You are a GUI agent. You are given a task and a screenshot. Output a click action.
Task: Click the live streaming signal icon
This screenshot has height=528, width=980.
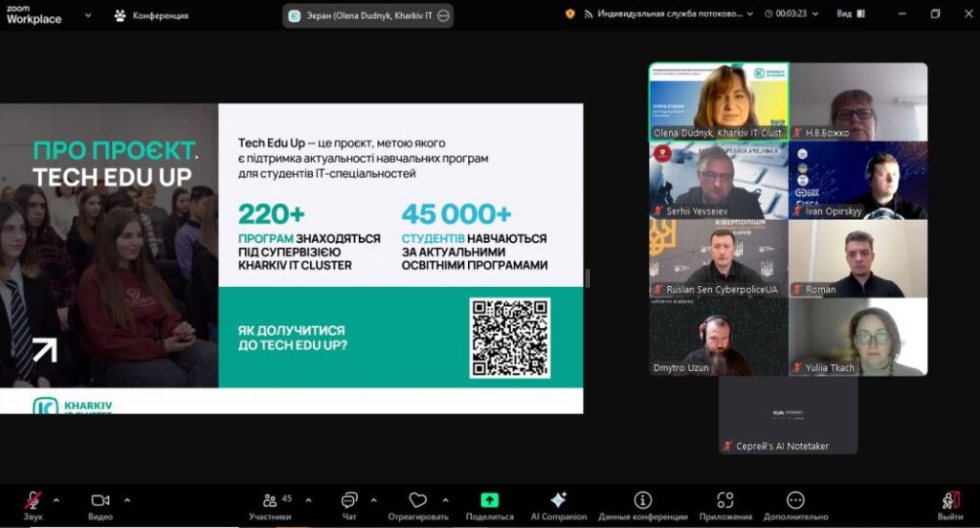pyautogui.click(x=589, y=13)
